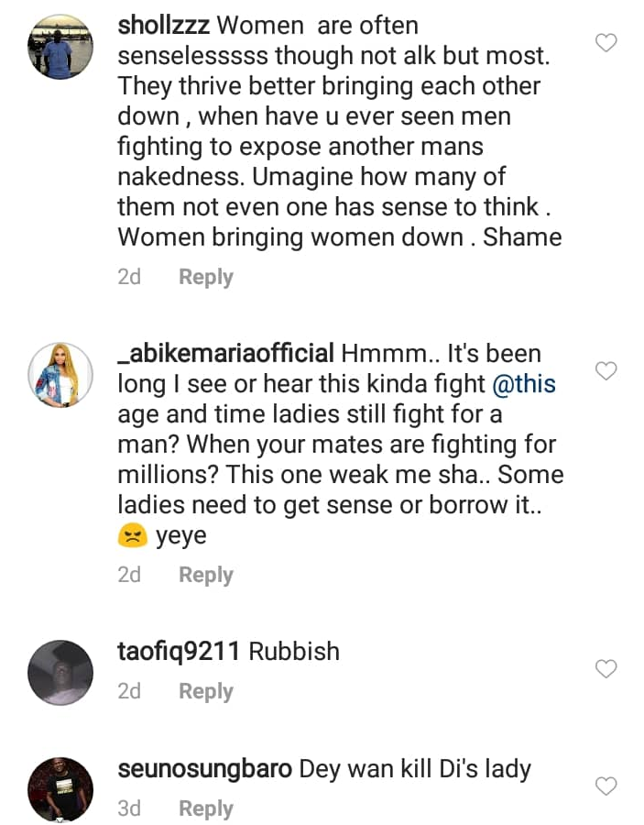Open _abikemariaofficial profile picture
644x825 pixels.
point(60,375)
